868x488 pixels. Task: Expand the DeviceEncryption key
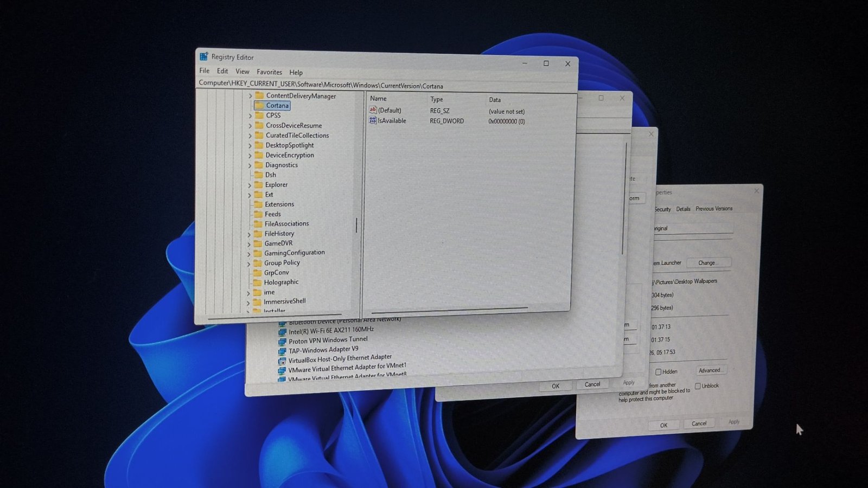[x=250, y=155]
